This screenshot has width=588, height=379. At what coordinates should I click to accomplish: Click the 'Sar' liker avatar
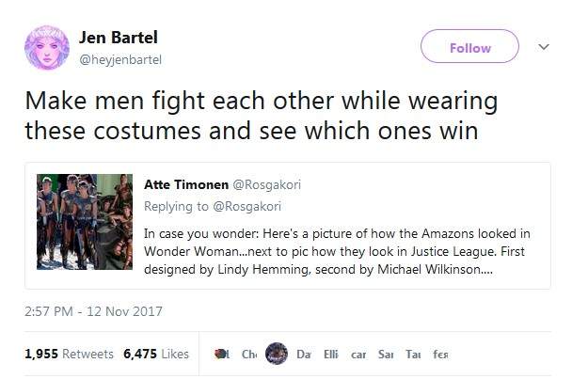point(385,354)
